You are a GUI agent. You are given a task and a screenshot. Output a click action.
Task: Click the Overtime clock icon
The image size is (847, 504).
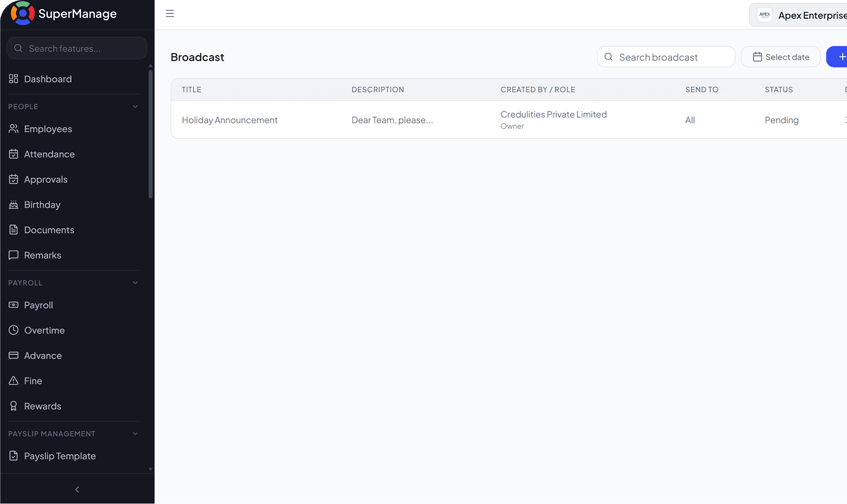[x=13, y=330]
